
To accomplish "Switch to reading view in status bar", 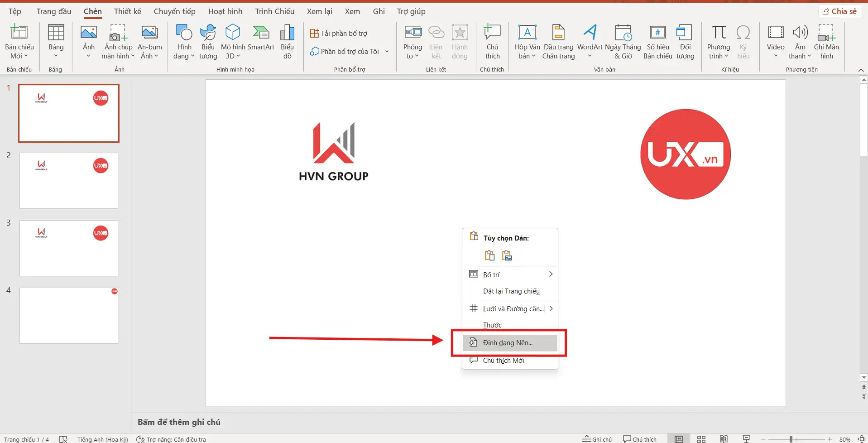I will pyautogui.click(x=724, y=439).
